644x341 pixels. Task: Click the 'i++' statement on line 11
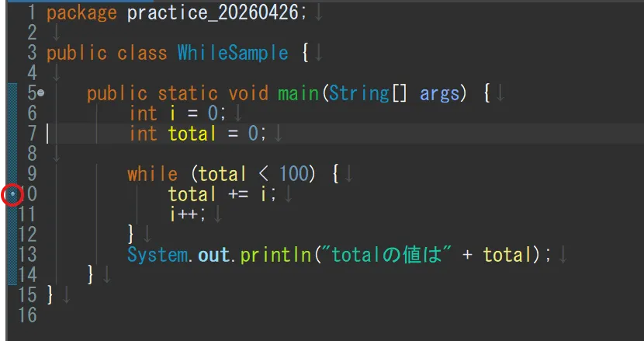tap(187, 214)
